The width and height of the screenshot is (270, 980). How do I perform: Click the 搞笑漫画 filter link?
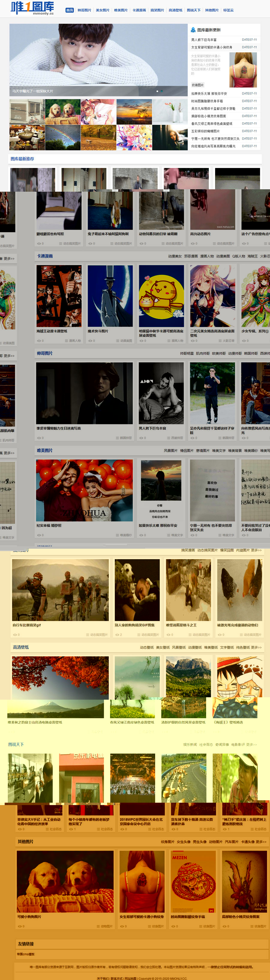188,550
